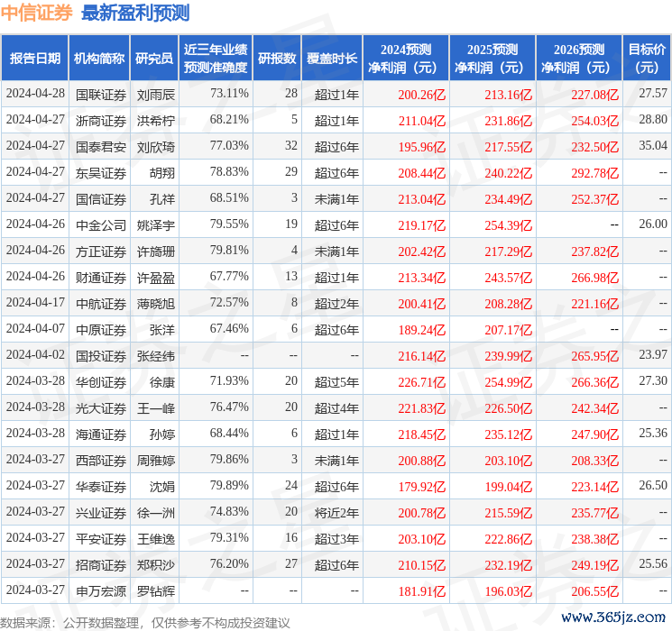The height and width of the screenshot is (631, 672).
Task: Click the 2024-04-28 report date
Action: coord(35,93)
